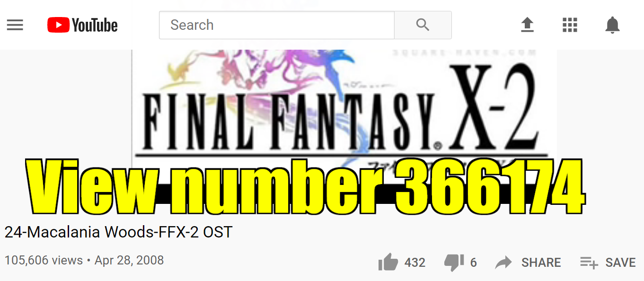This screenshot has width=644, height=281.
Task: Focus the Search input box
Action: tap(277, 25)
